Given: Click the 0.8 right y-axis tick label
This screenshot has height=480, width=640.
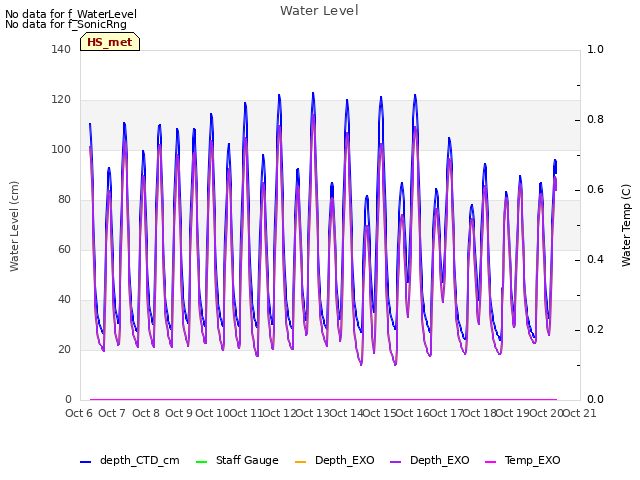Looking at the screenshot, I should point(595,120).
